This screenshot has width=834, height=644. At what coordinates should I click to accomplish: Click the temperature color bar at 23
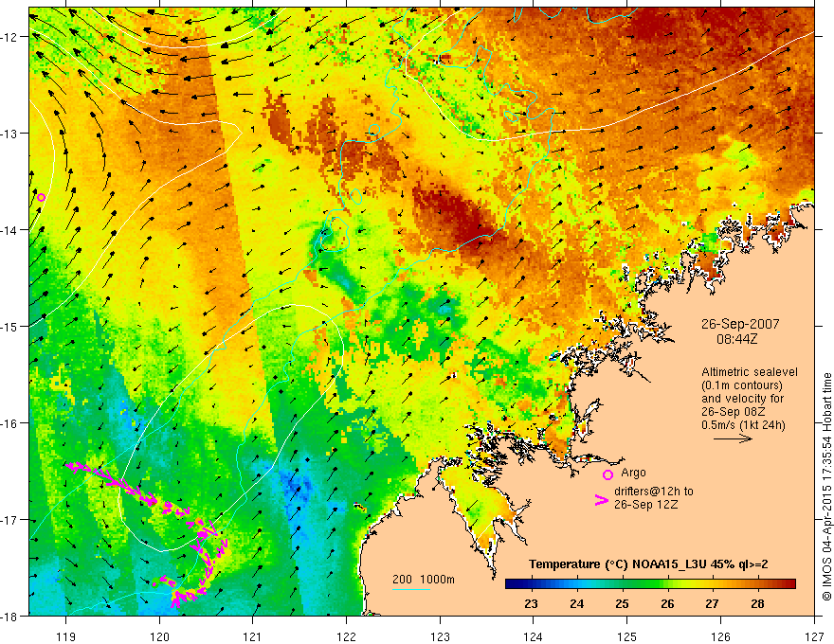(x=531, y=584)
